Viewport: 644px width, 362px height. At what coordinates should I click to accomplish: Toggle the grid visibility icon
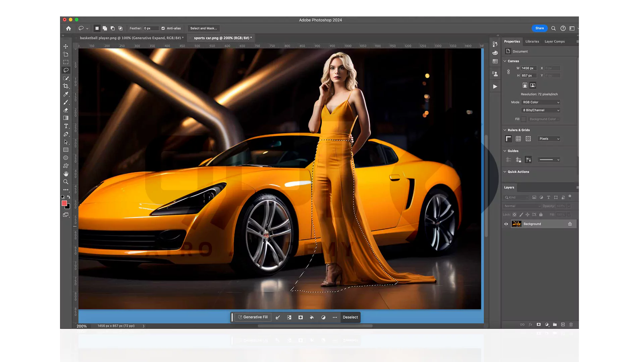518,139
